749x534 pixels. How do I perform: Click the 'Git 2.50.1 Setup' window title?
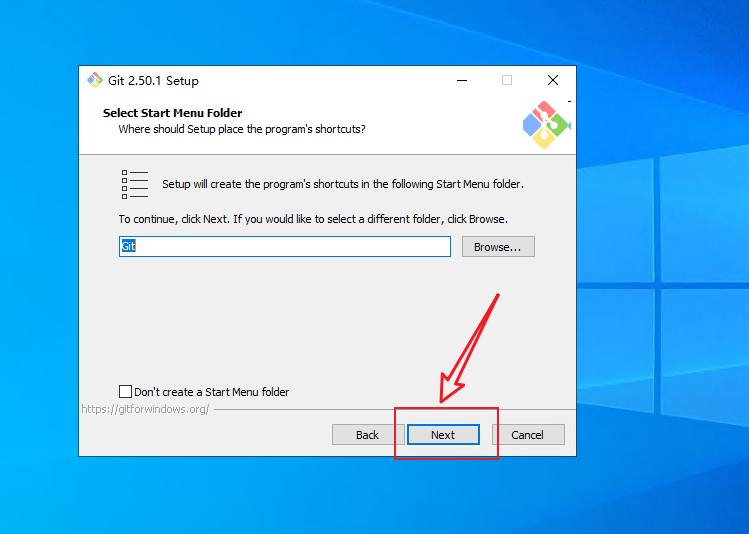tap(153, 81)
